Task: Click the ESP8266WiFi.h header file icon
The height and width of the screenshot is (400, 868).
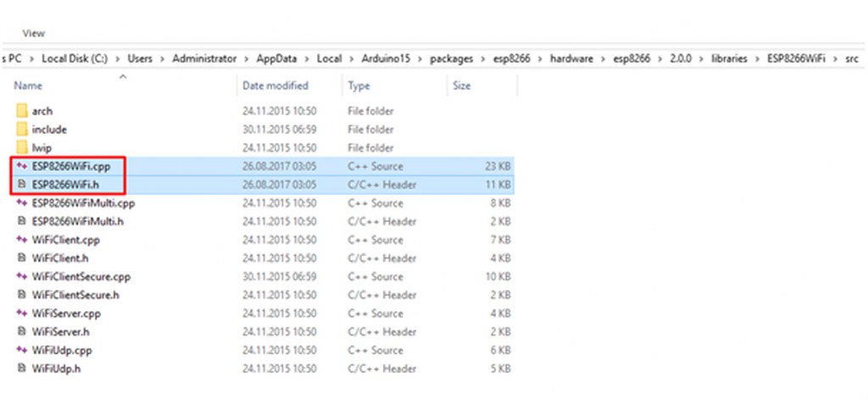Action: tap(21, 185)
